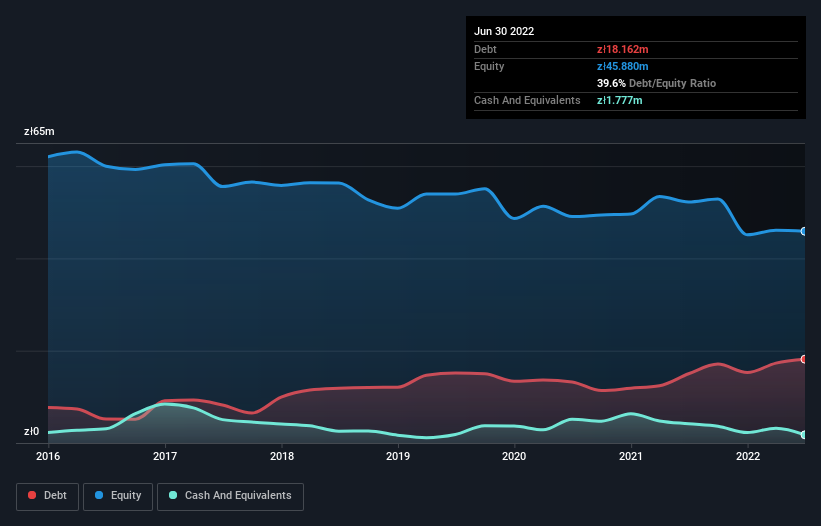Screen dimensions: 821x526
Task: Click the 2020 x-axis label
Action: [x=514, y=456]
